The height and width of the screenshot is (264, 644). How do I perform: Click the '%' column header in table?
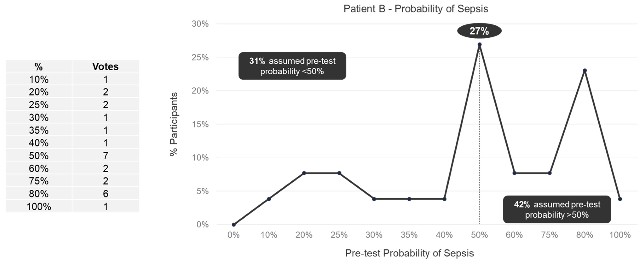click(x=38, y=66)
